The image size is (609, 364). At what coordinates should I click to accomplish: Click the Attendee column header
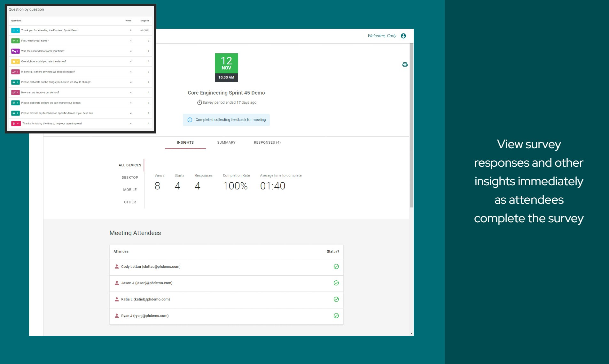pyautogui.click(x=121, y=251)
